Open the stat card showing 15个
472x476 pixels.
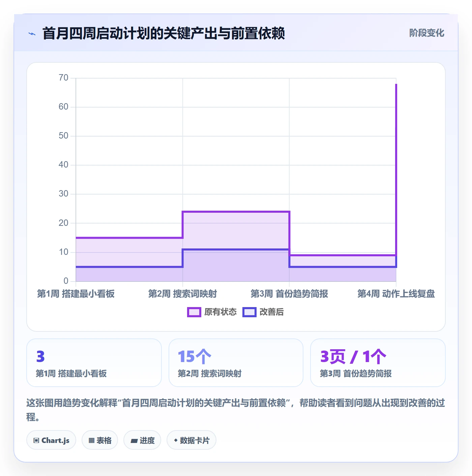pyautogui.click(x=236, y=363)
